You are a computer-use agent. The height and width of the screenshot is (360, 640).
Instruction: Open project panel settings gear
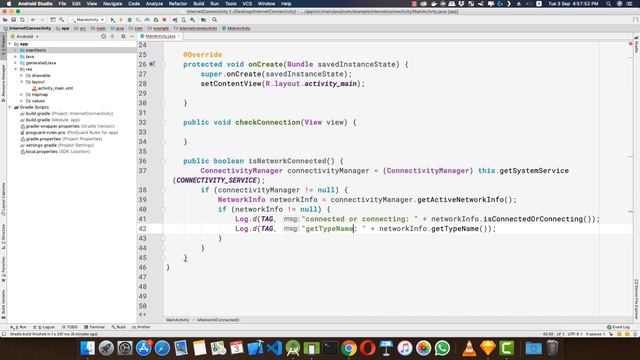123,36
